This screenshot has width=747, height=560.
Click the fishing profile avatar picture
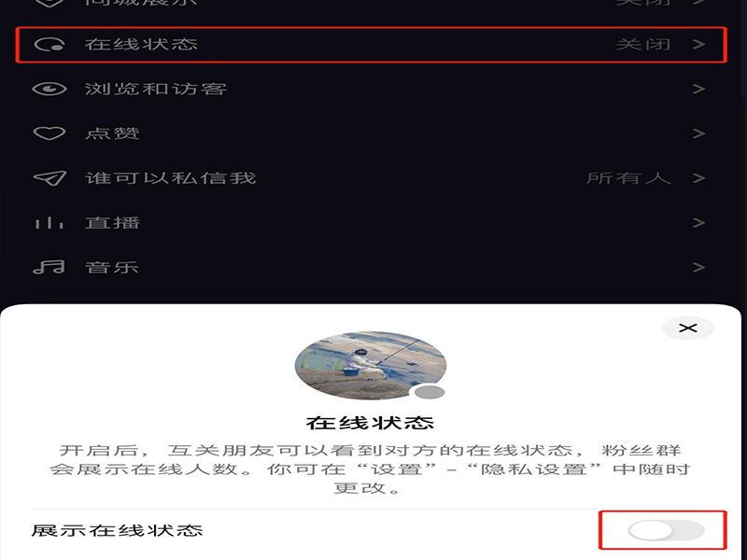[x=371, y=365]
